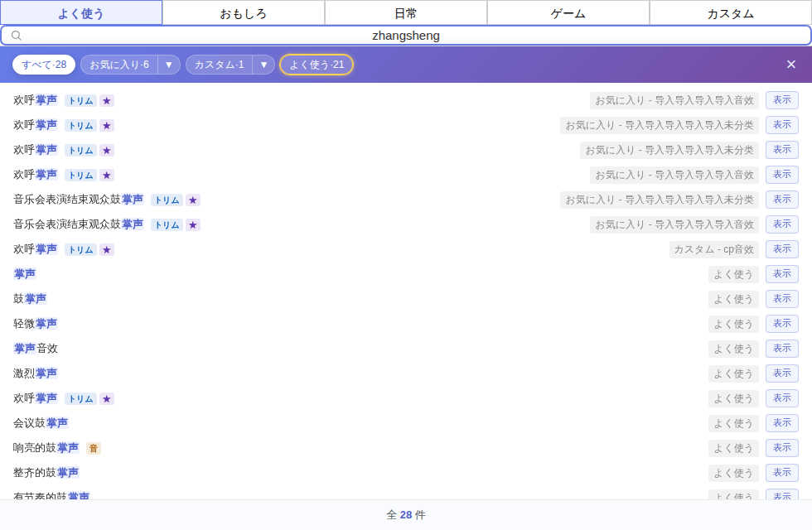Select the 鼓掌声 sound name

coord(30,299)
